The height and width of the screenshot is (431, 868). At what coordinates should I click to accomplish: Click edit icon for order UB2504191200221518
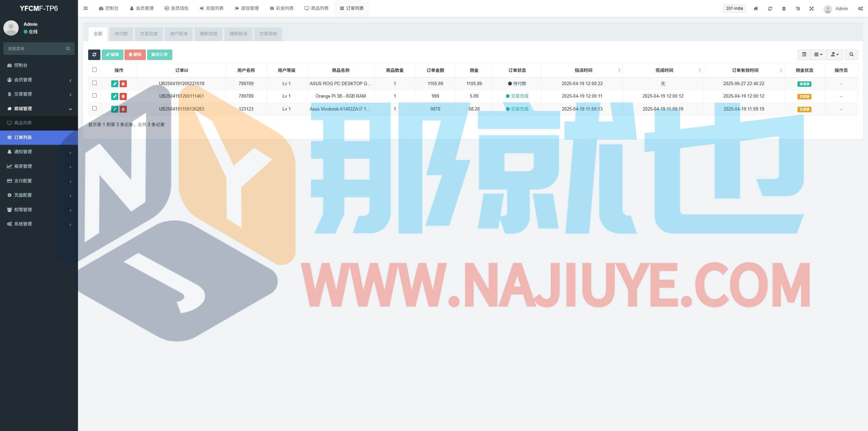[115, 84]
